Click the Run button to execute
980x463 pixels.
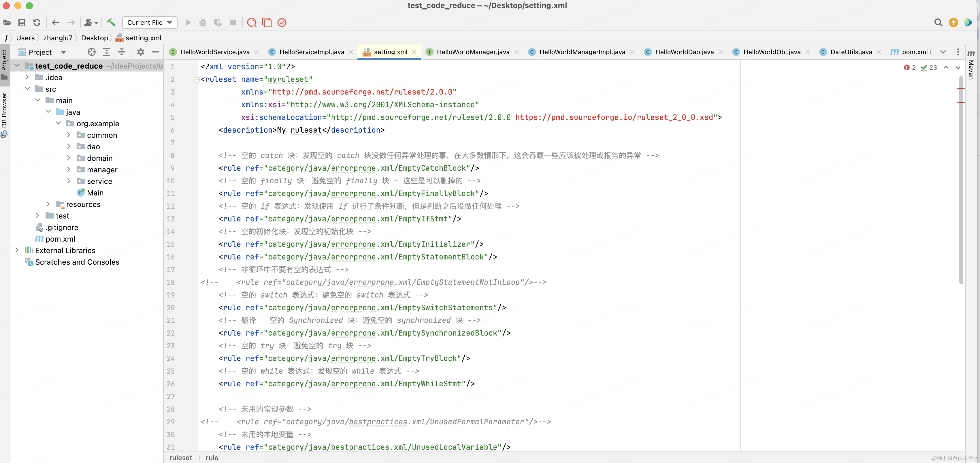pyautogui.click(x=188, y=22)
